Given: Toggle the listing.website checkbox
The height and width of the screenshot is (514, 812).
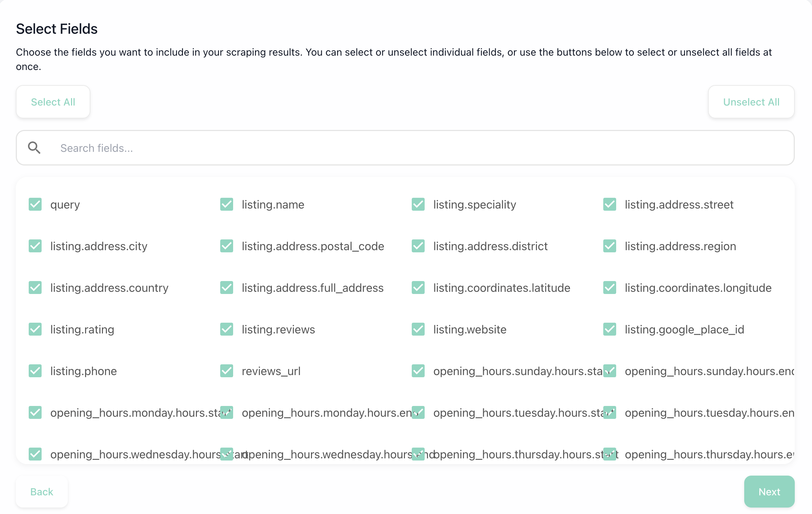Looking at the screenshot, I should click(418, 330).
